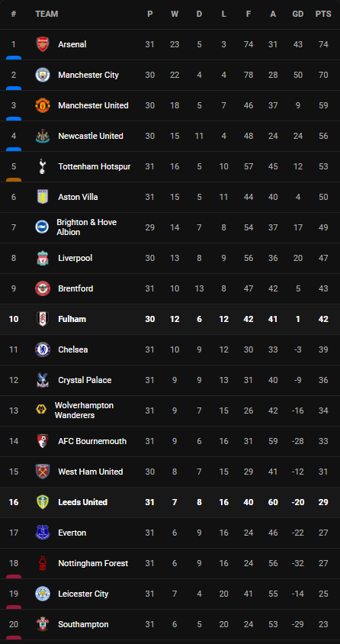Click the Brighton & Hove Albion name
The height and width of the screenshot is (644, 340).
[x=87, y=227]
